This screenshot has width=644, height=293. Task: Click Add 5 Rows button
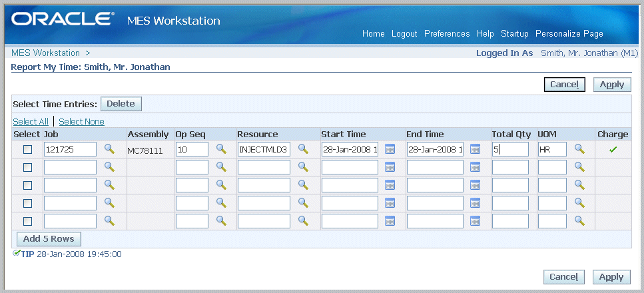49,239
